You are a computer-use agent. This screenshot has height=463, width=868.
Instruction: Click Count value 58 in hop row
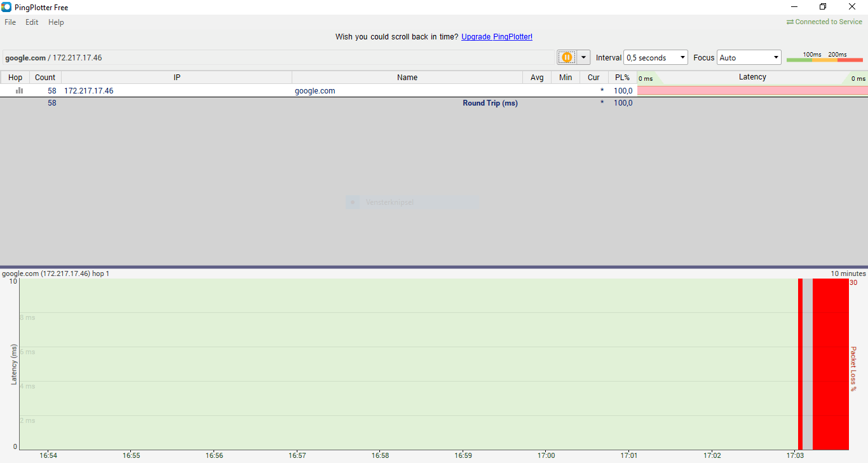51,91
